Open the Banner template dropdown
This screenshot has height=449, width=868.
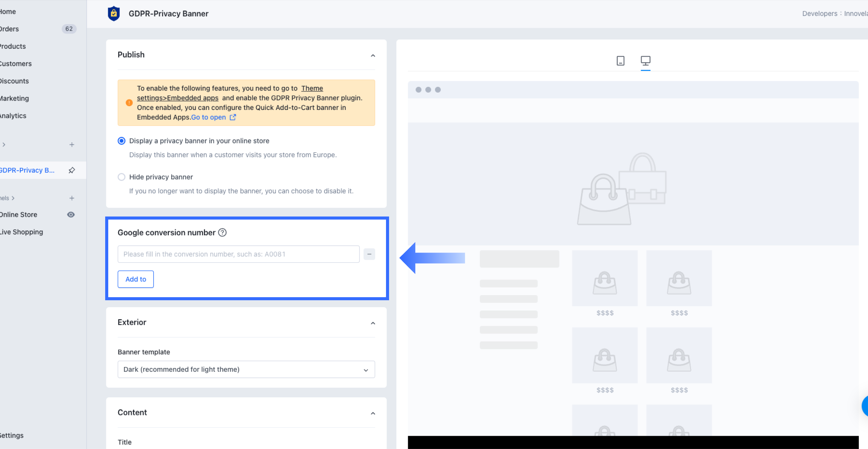click(246, 369)
